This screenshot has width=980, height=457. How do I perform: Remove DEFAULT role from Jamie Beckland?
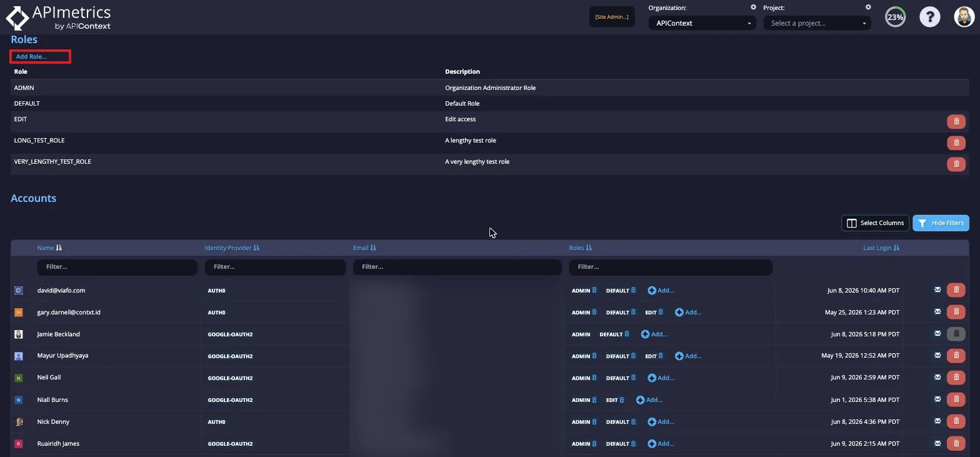click(627, 334)
